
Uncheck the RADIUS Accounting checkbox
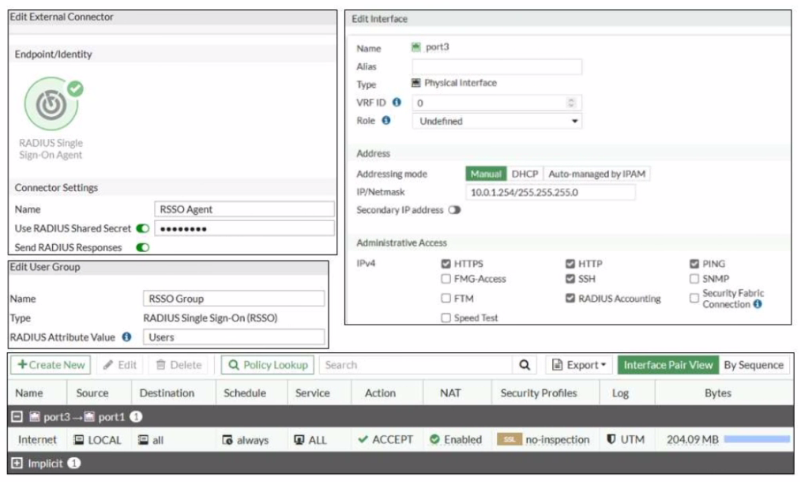pos(570,298)
